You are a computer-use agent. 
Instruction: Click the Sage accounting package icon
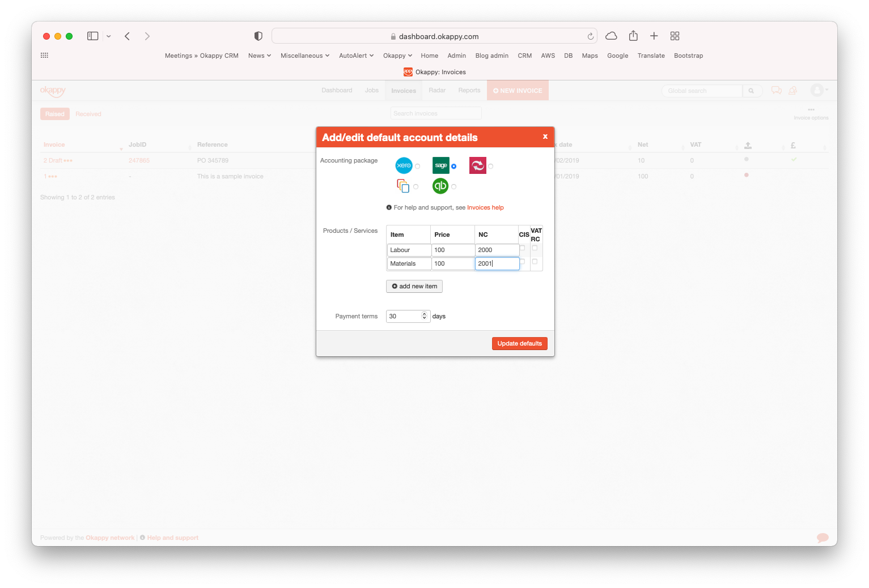[440, 165]
